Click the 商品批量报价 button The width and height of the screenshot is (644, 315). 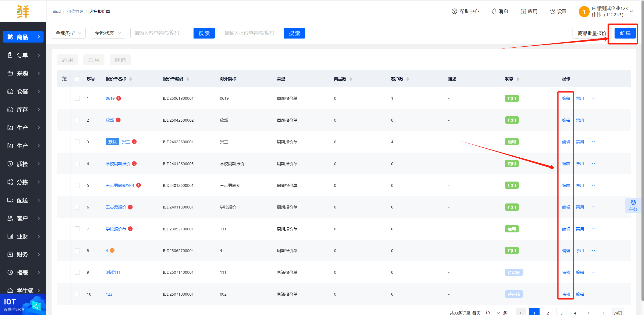click(x=592, y=33)
